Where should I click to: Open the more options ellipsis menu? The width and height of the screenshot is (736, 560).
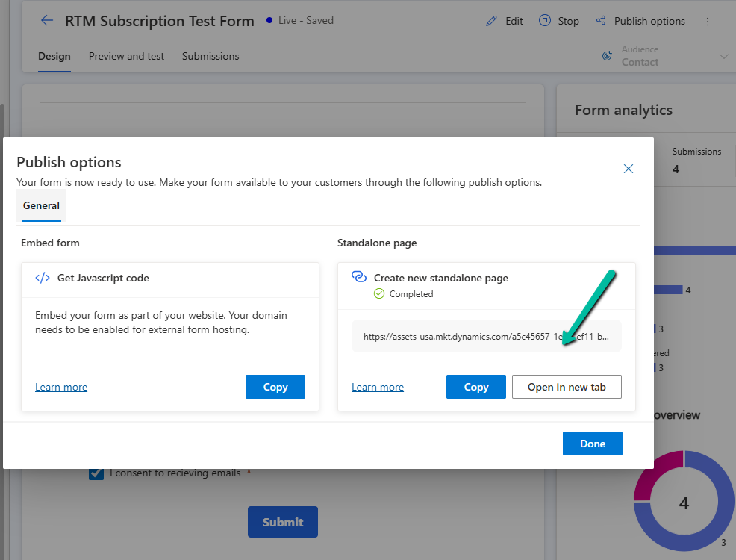pyautogui.click(x=707, y=21)
